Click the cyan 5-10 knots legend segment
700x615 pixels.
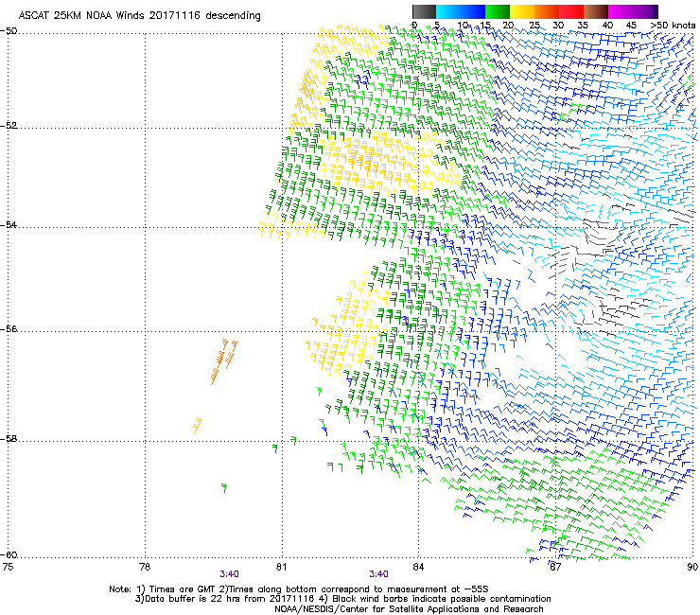[x=448, y=11]
